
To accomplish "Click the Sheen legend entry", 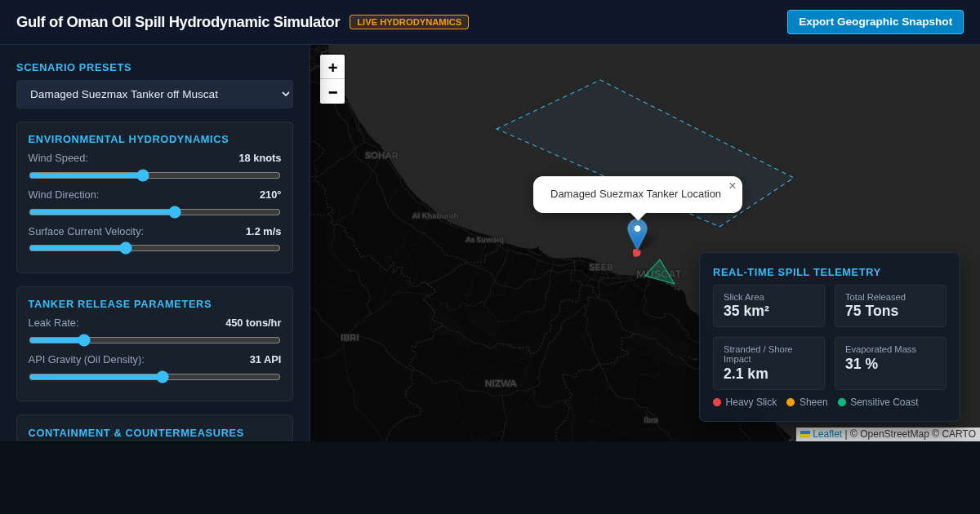I will point(807,402).
